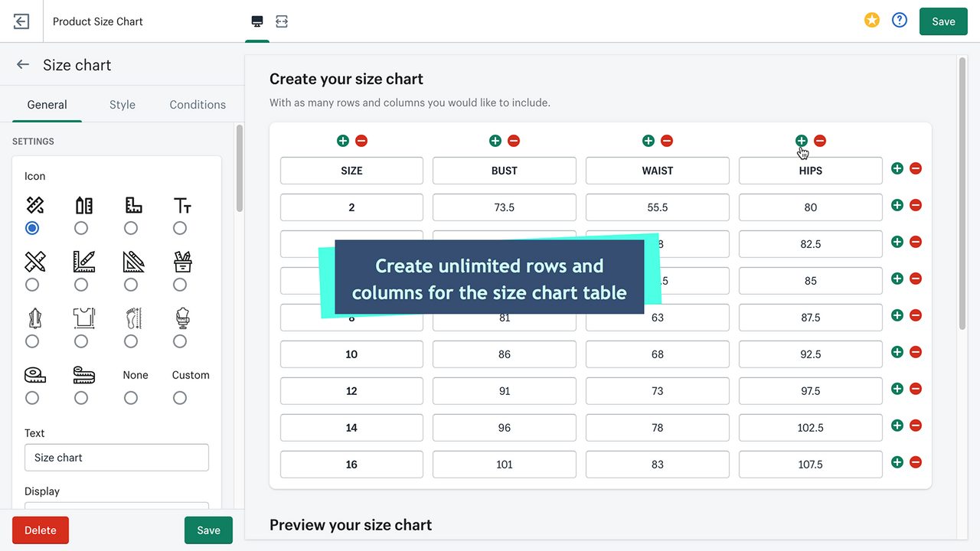Open the help question mark icon

point(900,20)
